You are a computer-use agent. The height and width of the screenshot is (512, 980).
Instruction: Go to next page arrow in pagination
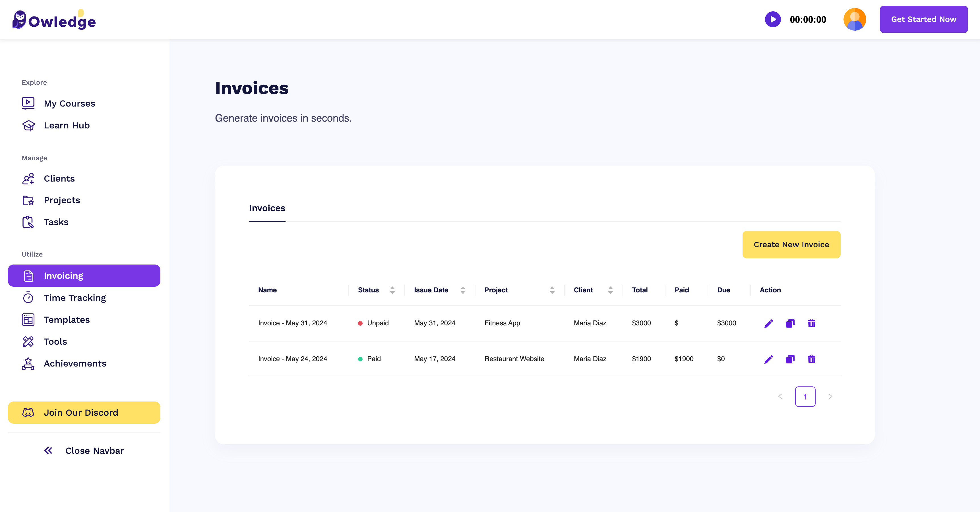coord(830,396)
